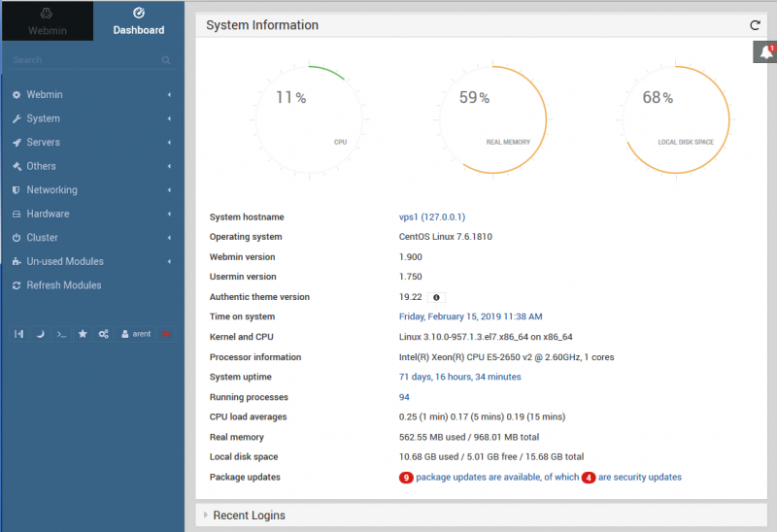The width and height of the screenshot is (777, 532).
Task: Click the CPU 11% gauge
Action: click(310, 119)
